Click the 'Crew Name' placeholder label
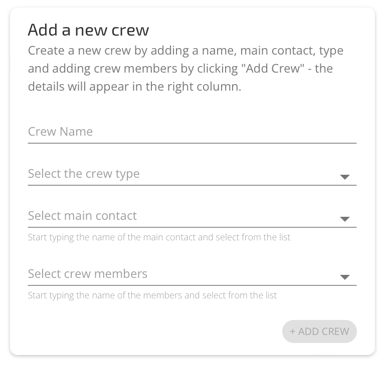The image size is (385, 366). coord(60,132)
